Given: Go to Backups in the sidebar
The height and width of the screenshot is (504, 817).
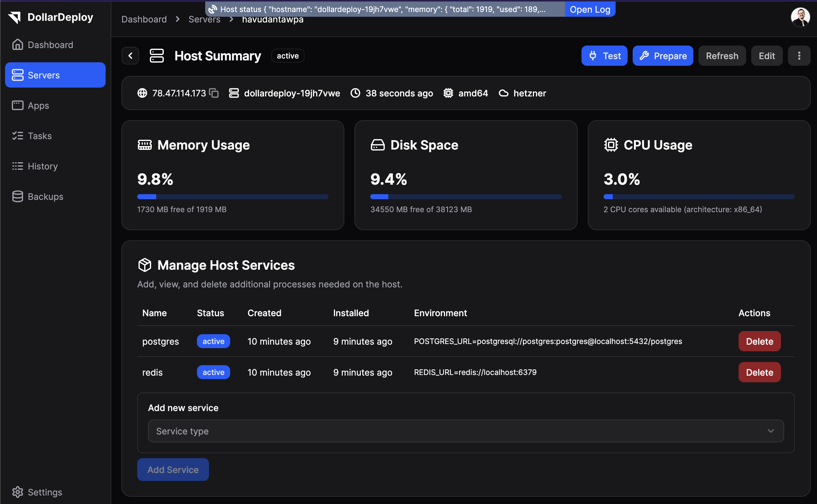Looking at the screenshot, I should point(45,197).
